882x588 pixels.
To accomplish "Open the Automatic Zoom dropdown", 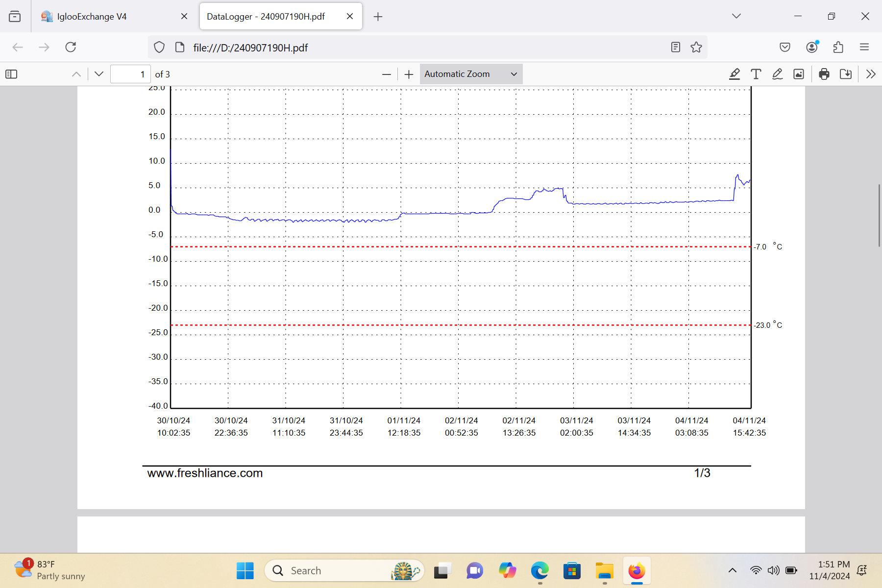I will (471, 74).
